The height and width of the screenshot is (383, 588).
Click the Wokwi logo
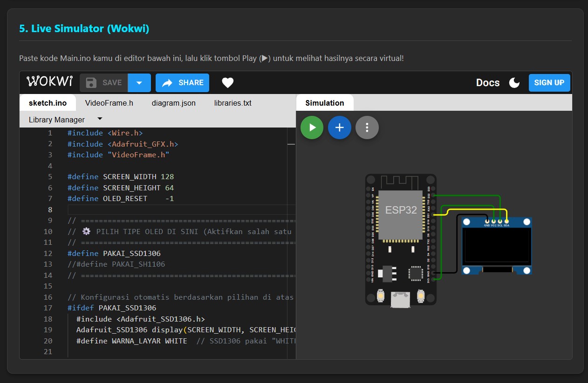[50, 82]
